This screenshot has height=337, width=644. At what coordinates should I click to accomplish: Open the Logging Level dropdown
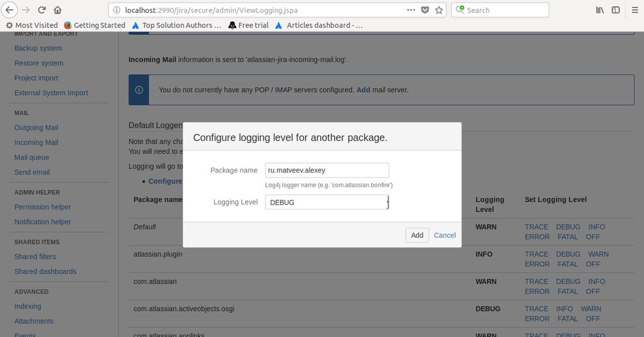click(327, 202)
